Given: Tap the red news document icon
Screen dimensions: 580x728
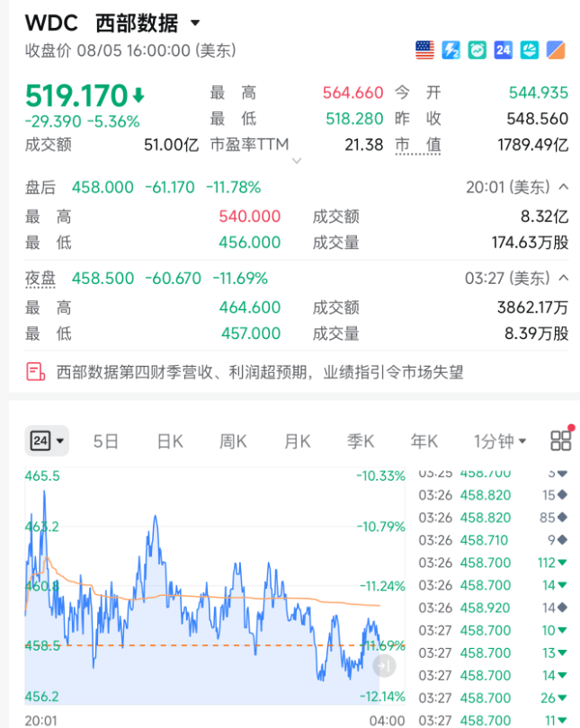Looking at the screenshot, I should tap(35, 372).
